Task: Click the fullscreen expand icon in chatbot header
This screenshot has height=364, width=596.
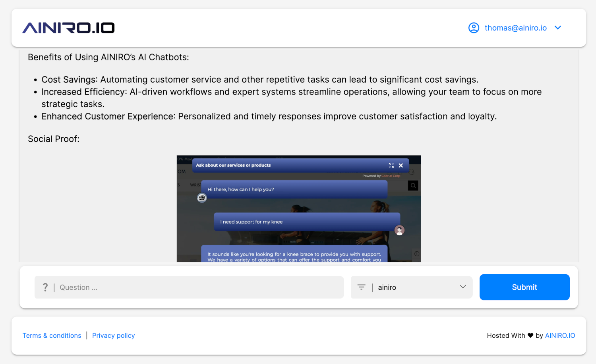Action: 391,166
